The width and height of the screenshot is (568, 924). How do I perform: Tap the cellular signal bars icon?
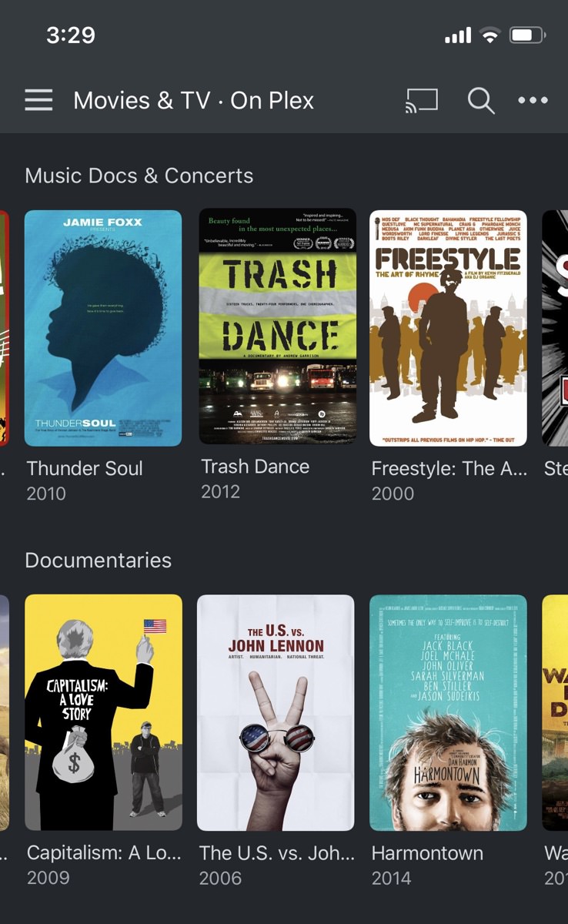click(x=457, y=35)
